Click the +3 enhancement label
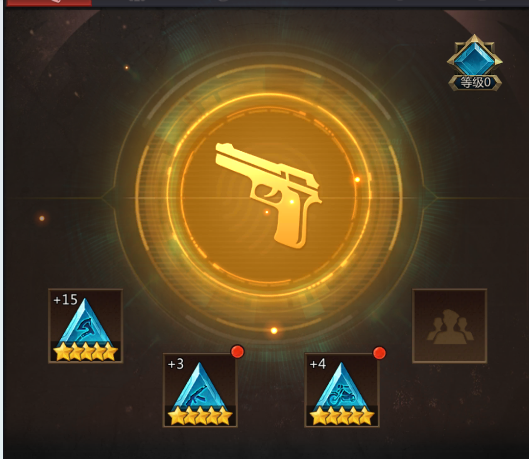529x459 pixels. pyautogui.click(x=176, y=364)
